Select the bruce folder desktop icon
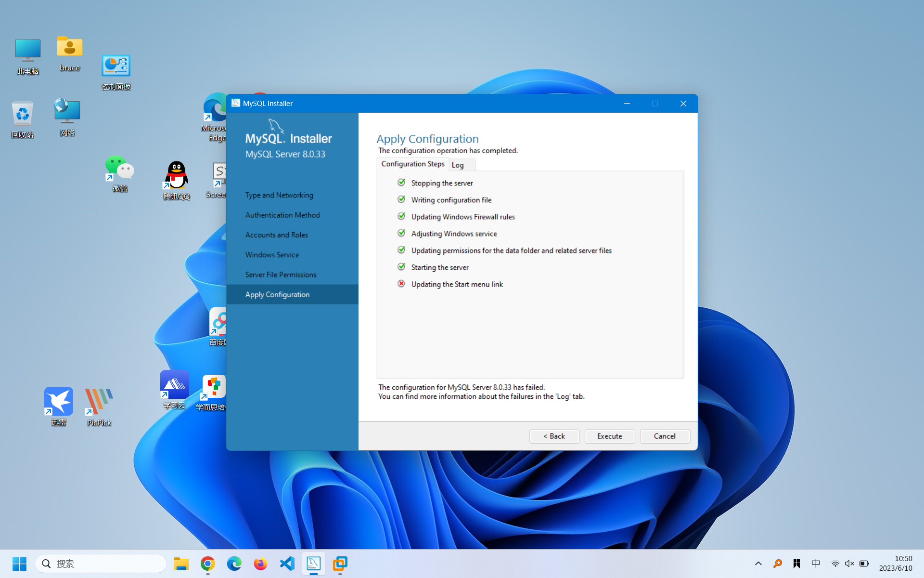This screenshot has height=578, width=924. point(70,54)
